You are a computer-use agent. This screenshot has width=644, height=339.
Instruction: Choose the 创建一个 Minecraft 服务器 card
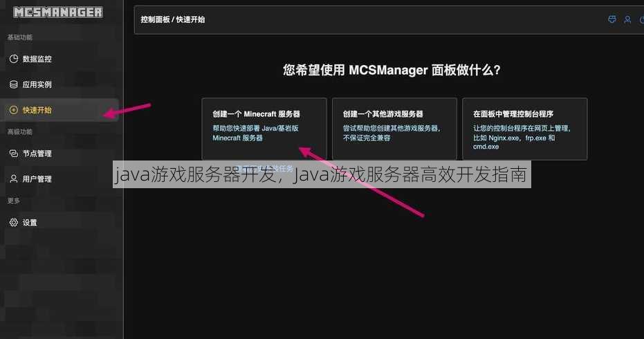pyautogui.click(x=264, y=129)
